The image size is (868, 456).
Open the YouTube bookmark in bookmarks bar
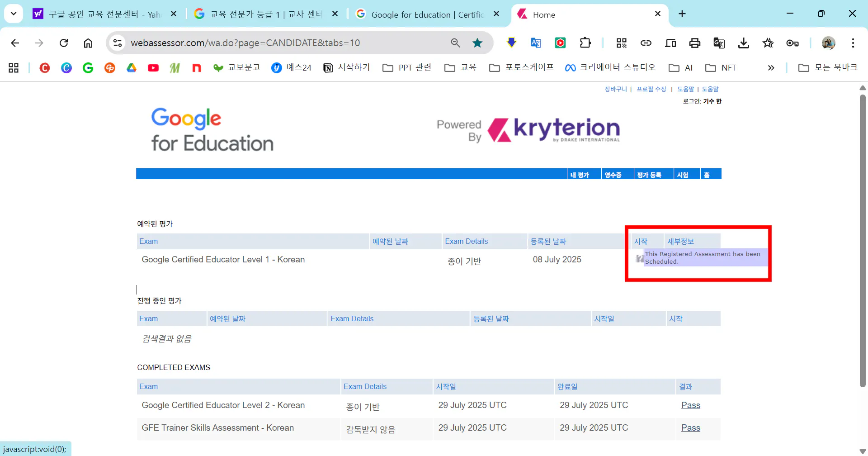pyautogui.click(x=153, y=67)
